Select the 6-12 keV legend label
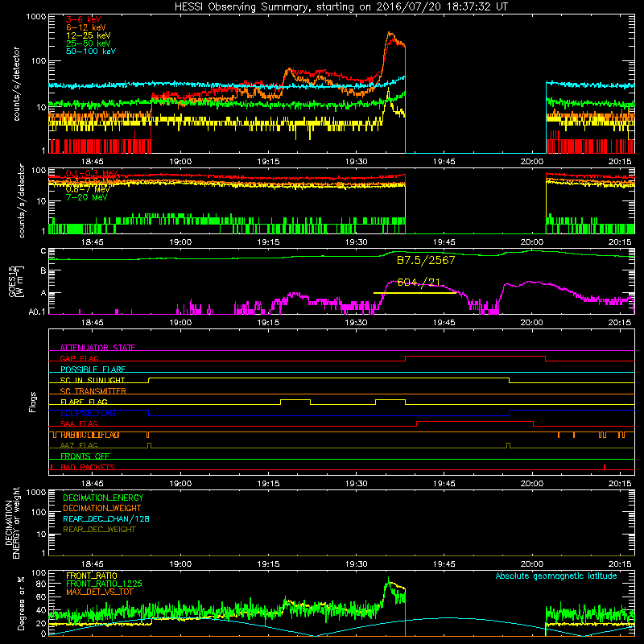This screenshot has height=644, width=644. [x=86, y=27]
